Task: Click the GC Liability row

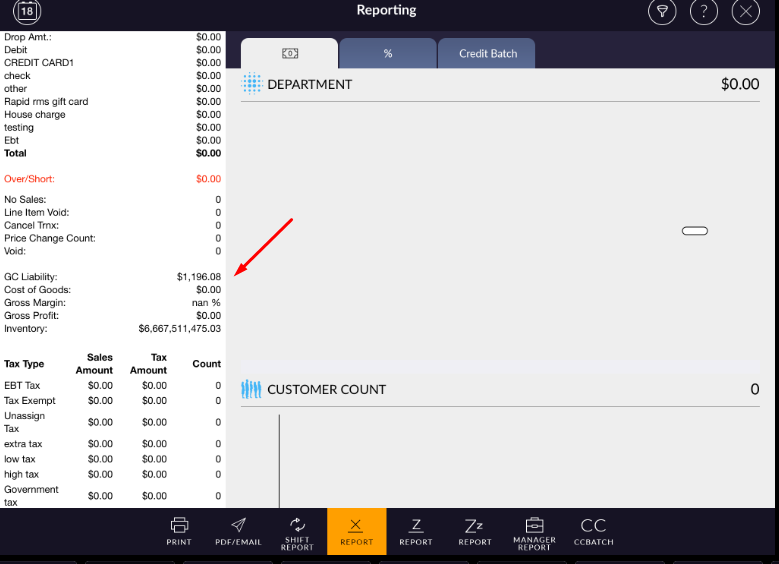Action: tap(112, 277)
